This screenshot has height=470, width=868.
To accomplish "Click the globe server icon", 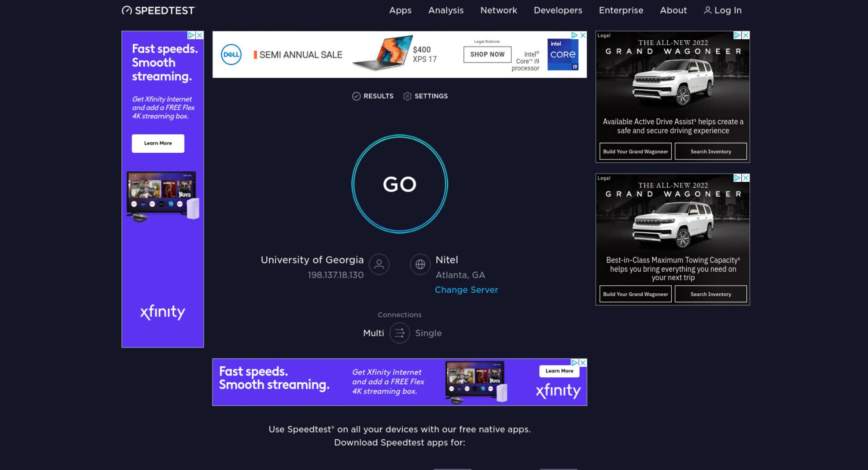I will [420, 264].
